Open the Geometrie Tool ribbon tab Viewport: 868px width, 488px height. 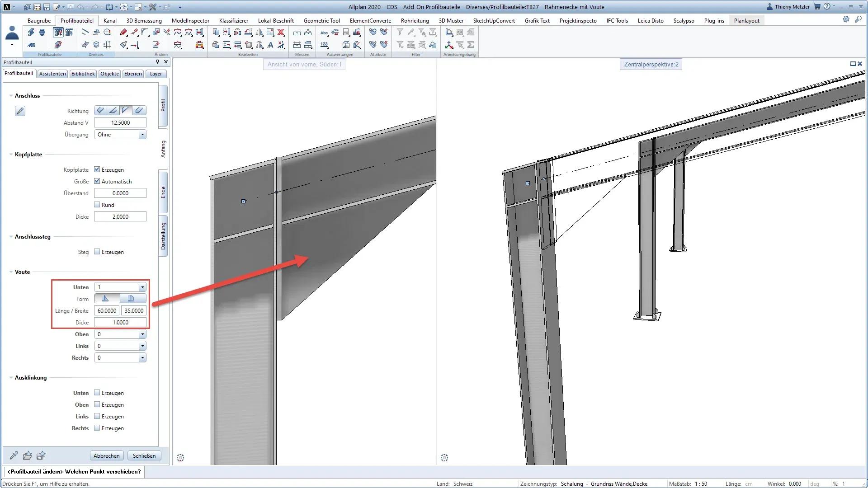[x=321, y=21]
